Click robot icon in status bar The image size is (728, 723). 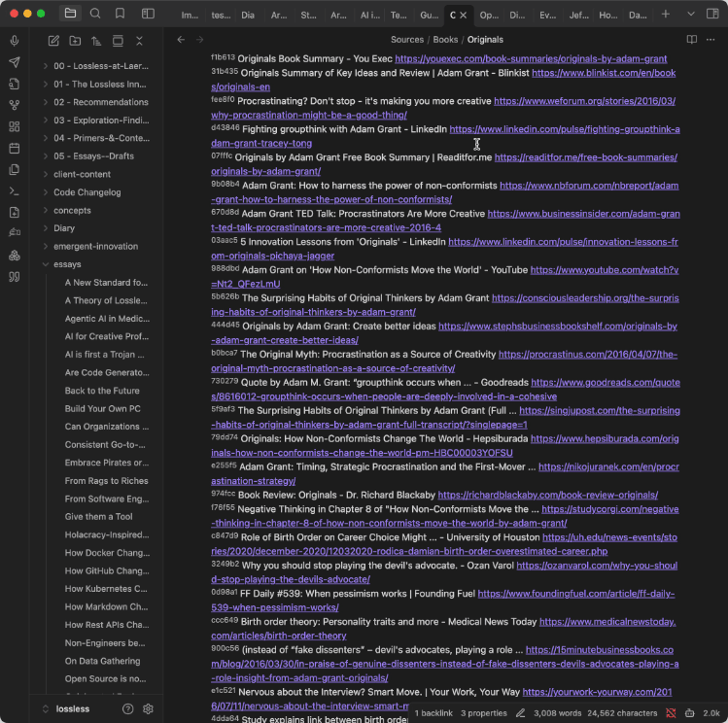click(x=690, y=712)
